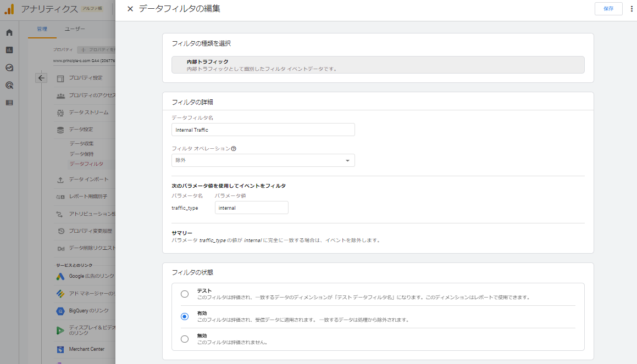Open the three-dot more options menu
637x364 pixels.
pyautogui.click(x=632, y=9)
